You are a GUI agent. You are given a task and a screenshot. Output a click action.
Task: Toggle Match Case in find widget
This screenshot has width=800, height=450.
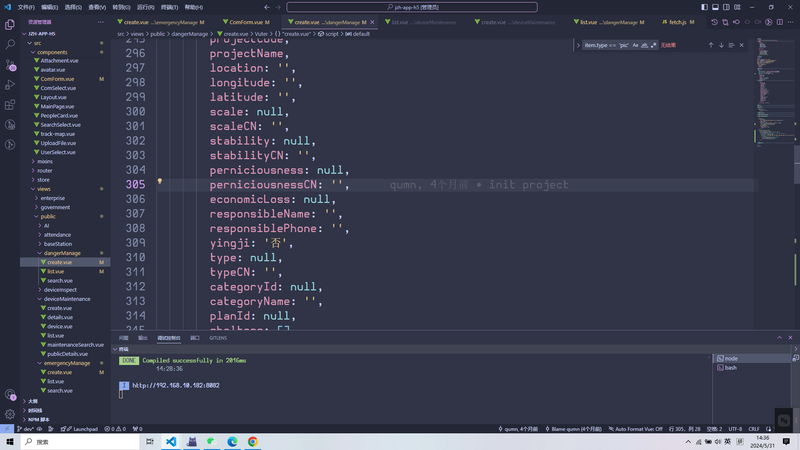click(635, 45)
